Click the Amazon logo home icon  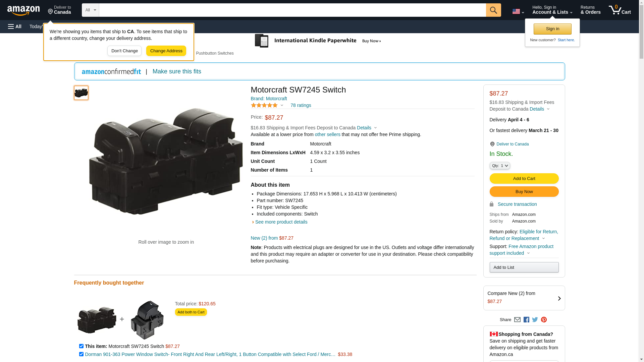[23, 10]
